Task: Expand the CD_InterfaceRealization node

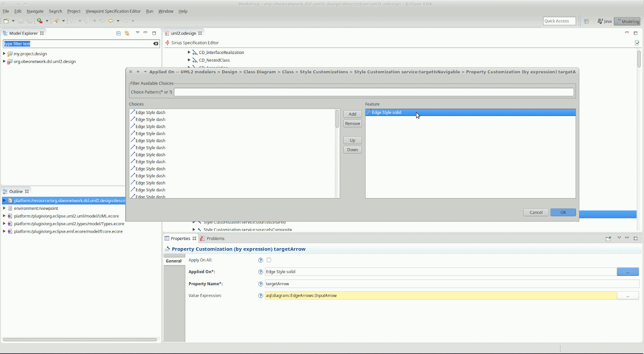Action: point(189,52)
